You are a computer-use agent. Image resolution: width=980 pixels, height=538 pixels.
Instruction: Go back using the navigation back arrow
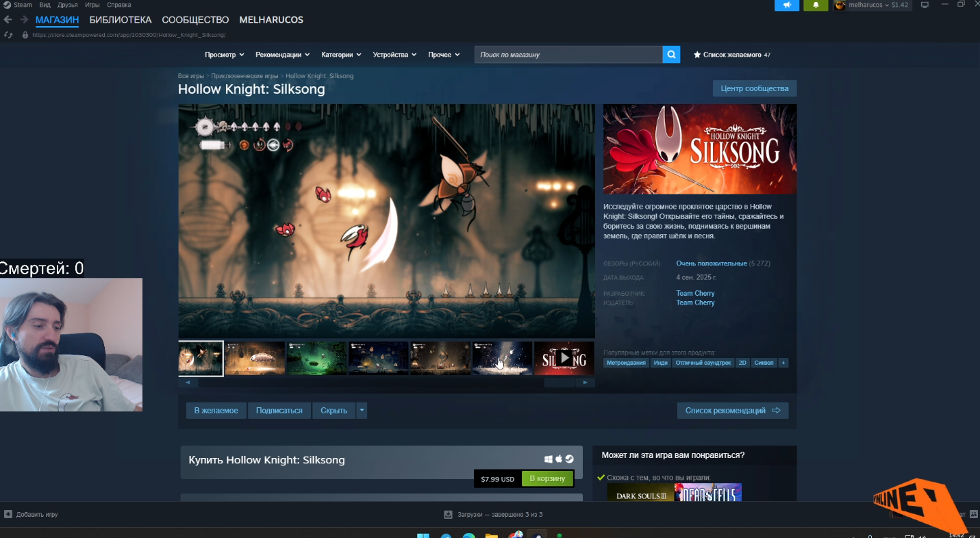pyautogui.click(x=8, y=20)
